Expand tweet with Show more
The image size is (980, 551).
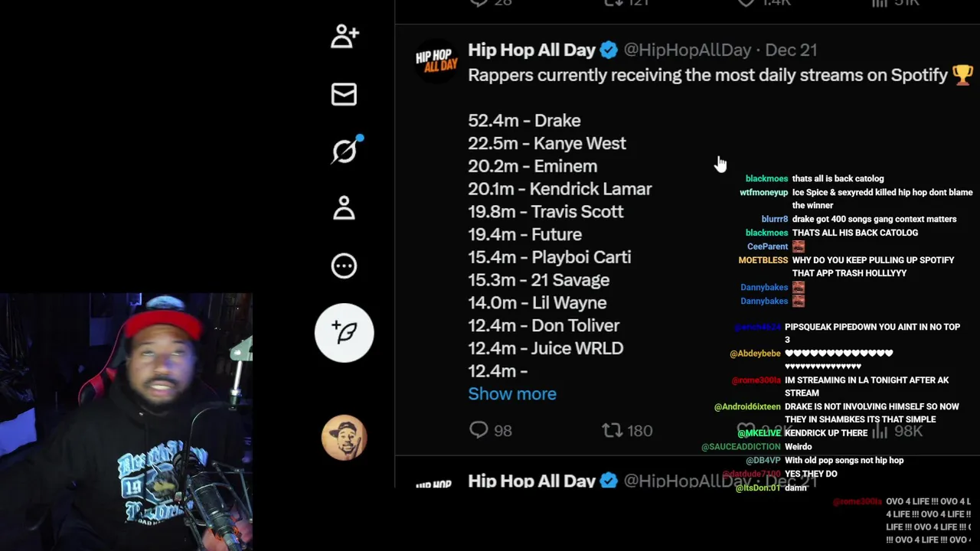pos(512,393)
